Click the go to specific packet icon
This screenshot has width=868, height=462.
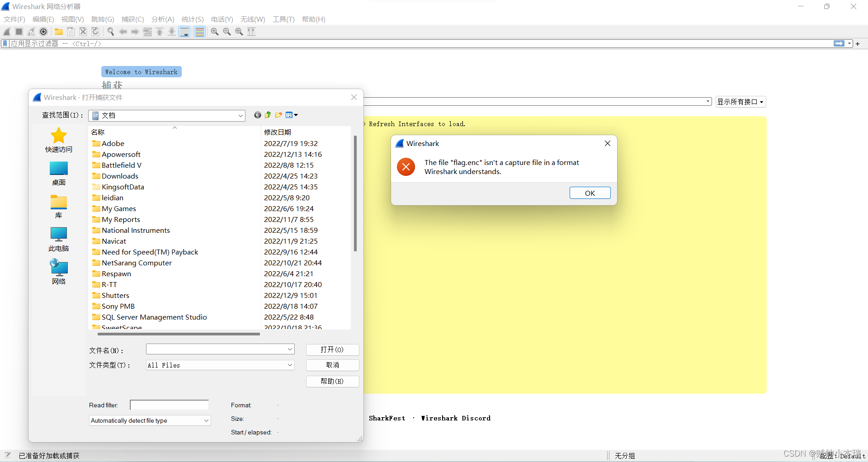click(147, 32)
